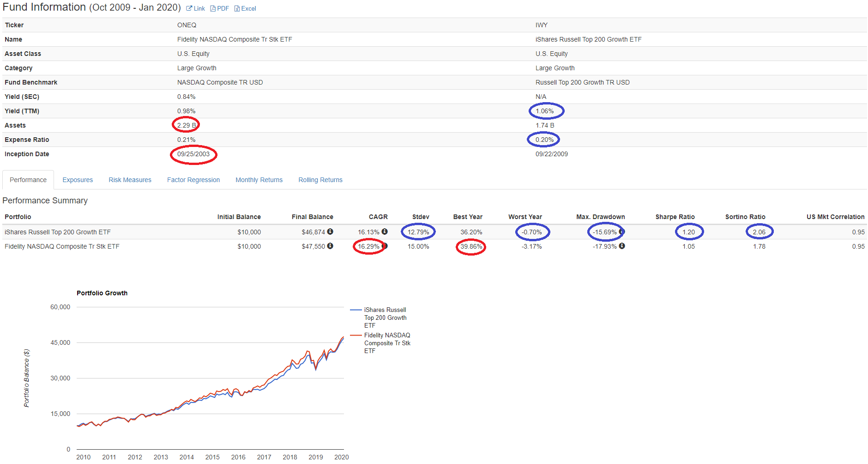Click the Sortino Ratio column header
Viewport: 868px width, 464px height.
coord(745,217)
